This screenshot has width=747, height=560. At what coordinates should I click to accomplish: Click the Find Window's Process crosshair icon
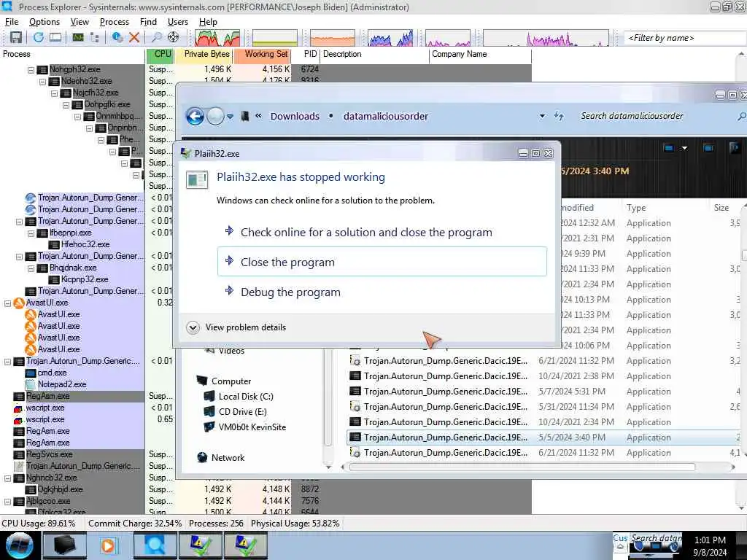click(174, 38)
